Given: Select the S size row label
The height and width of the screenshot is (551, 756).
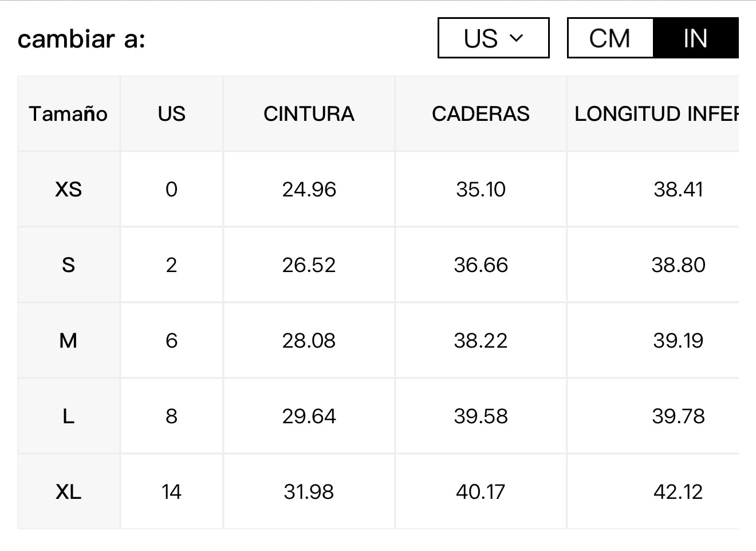Looking at the screenshot, I should 68,265.
